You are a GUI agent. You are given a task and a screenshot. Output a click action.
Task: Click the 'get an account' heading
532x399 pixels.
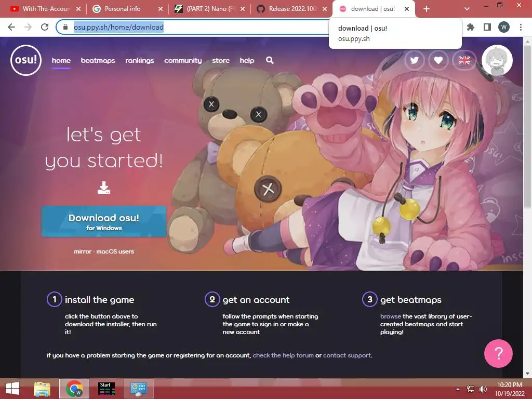[256, 300]
